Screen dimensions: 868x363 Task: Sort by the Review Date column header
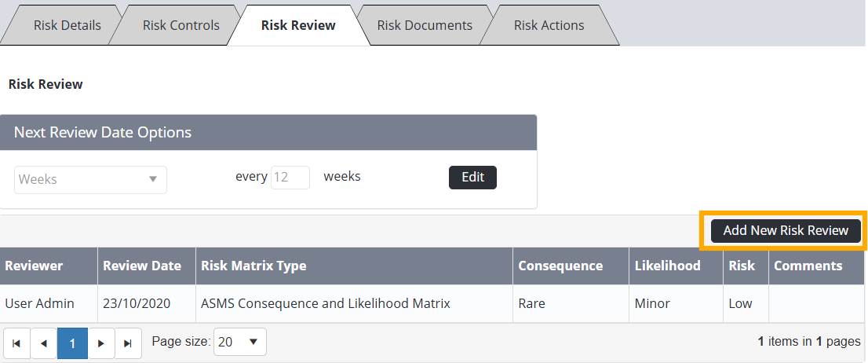click(142, 266)
